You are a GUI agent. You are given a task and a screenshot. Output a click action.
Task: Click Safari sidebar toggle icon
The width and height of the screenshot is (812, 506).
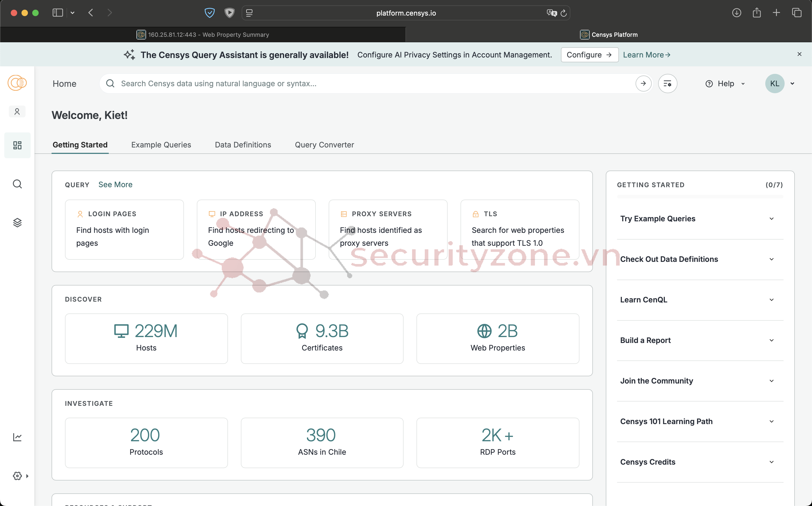coord(57,13)
